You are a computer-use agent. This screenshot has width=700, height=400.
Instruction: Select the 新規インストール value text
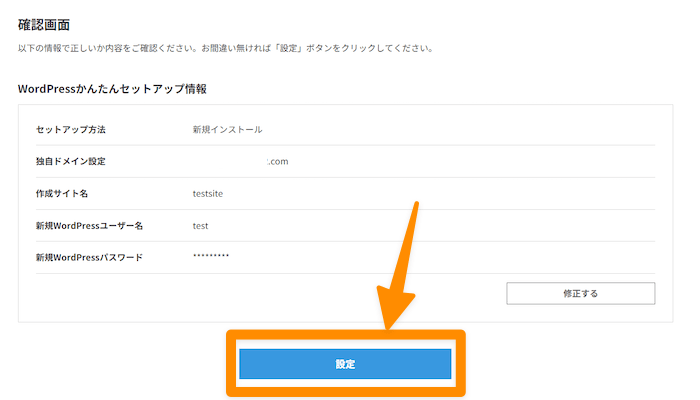(x=228, y=130)
